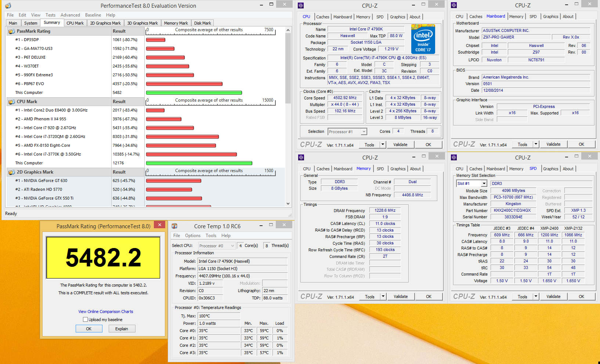The height and width of the screenshot is (364, 600).
Task: Expand Tools arrow in CPU-Z Mainboard window
Action: (536, 144)
